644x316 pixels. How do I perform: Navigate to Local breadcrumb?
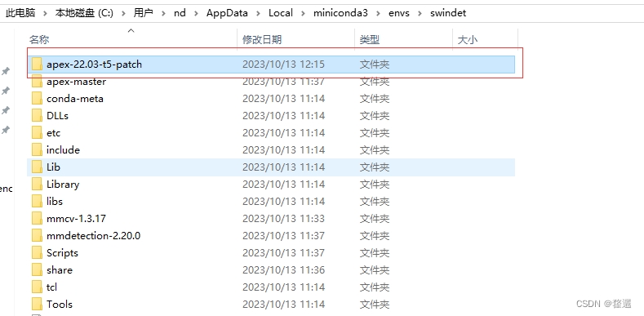pos(281,13)
